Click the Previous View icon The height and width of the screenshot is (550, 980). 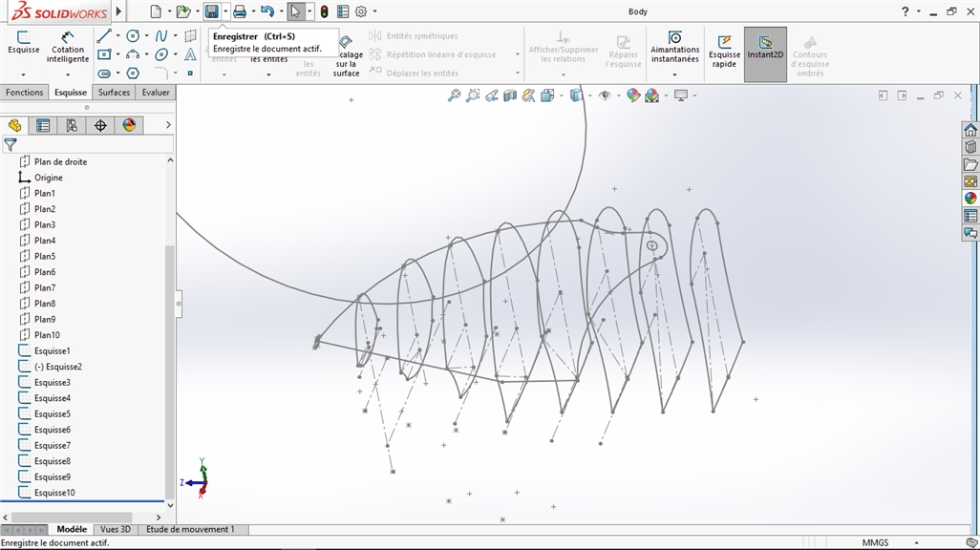click(x=492, y=95)
